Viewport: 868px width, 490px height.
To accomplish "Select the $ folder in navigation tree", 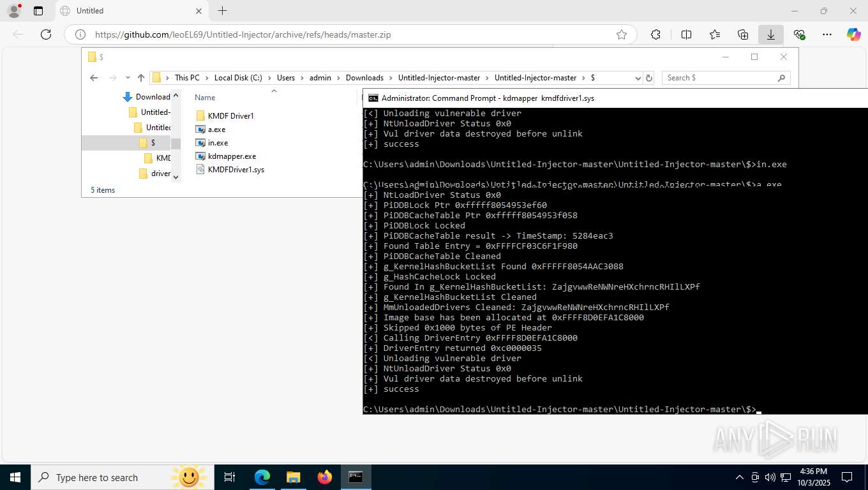I will click(147, 143).
